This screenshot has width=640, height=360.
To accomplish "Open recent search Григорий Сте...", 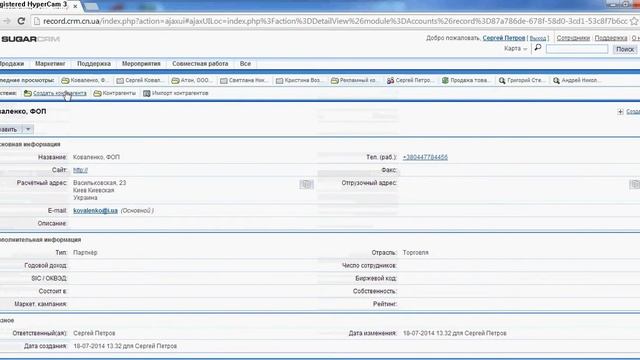I will click(521, 80).
